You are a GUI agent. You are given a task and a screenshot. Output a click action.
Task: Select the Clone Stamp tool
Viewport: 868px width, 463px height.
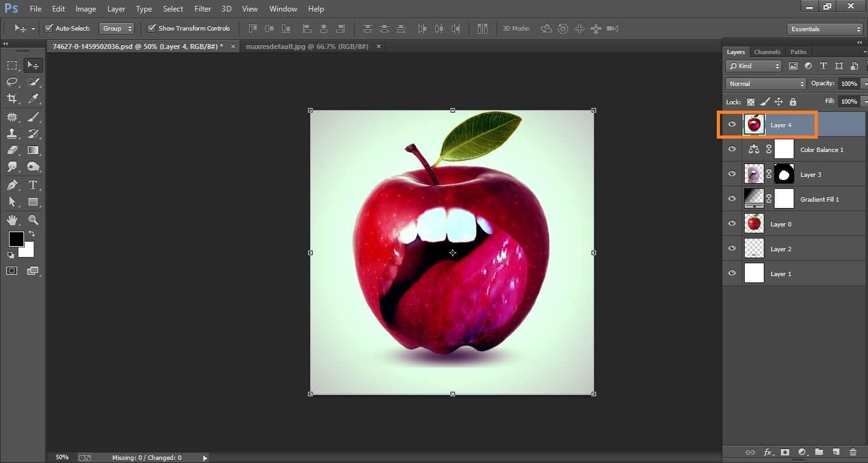click(11, 133)
